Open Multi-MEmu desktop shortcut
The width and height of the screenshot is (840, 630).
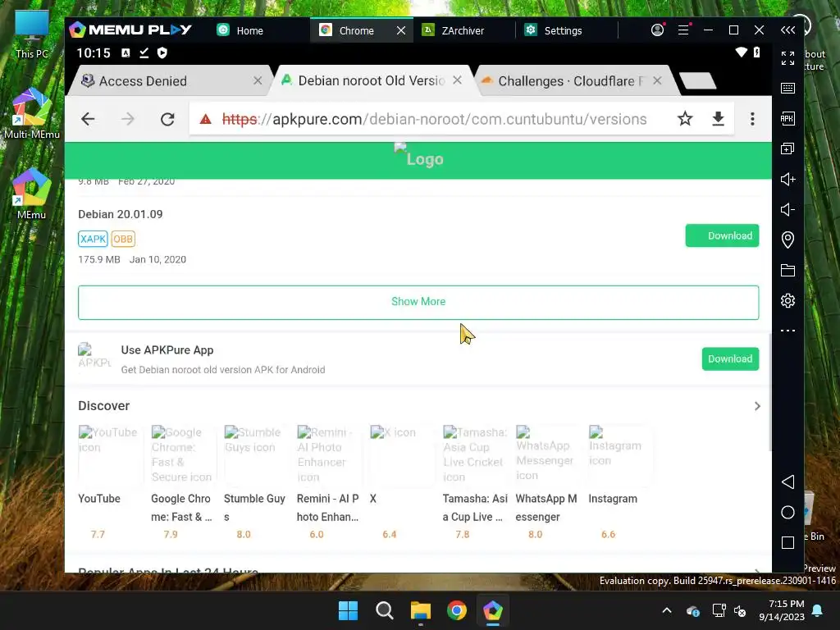tap(32, 113)
